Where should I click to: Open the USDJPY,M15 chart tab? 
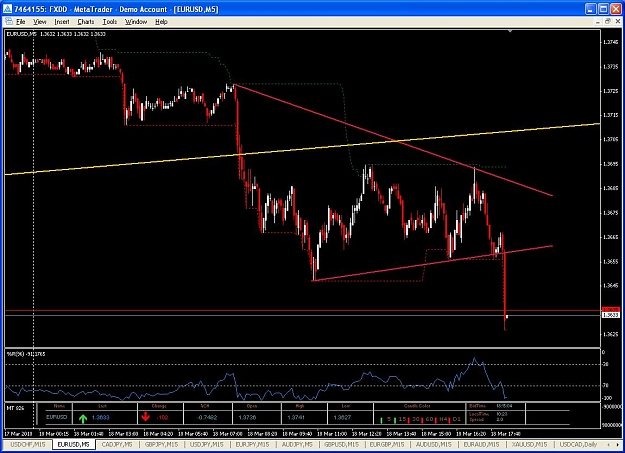click(x=206, y=444)
